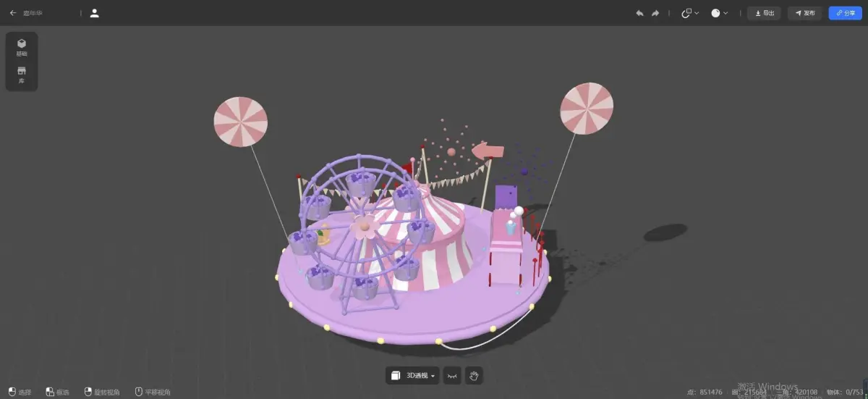The width and height of the screenshot is (868, 399).
Task: Expand the rotate-snap tool dropdown arrow
Action: [x=697, y=13]
